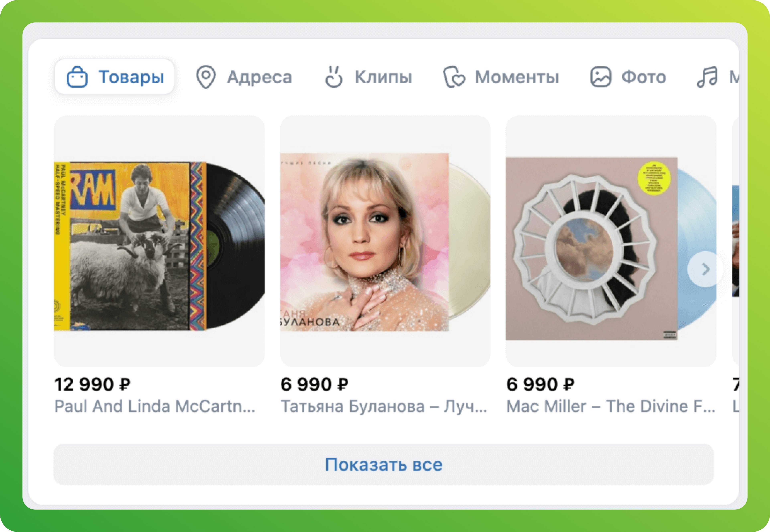
Task: Click the Фото picture icon
Action: pyautogui.click(x=601, y=77)
